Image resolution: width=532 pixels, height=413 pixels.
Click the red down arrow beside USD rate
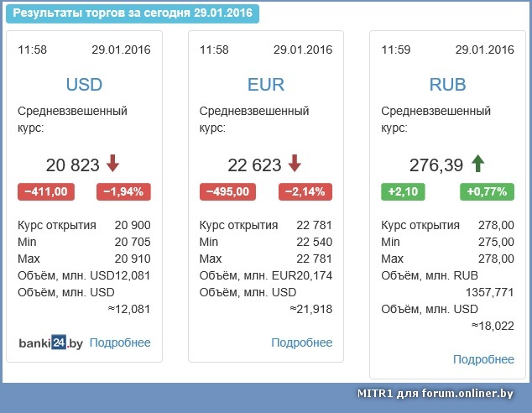click(113, 164)
